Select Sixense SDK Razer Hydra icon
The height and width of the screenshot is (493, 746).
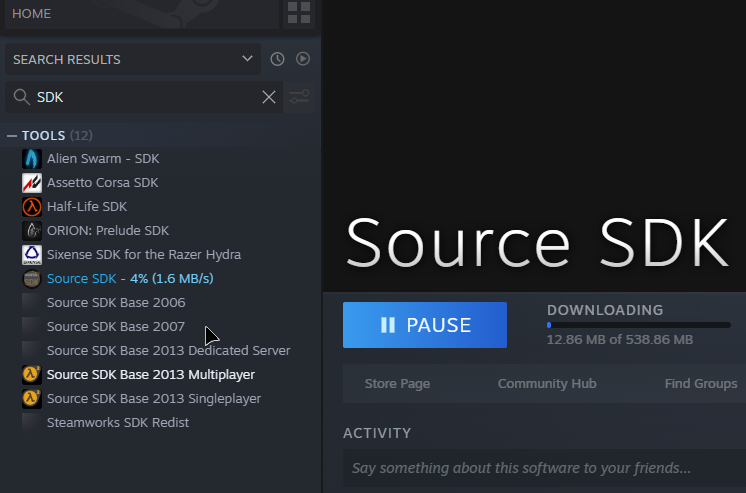coord(32,255)
